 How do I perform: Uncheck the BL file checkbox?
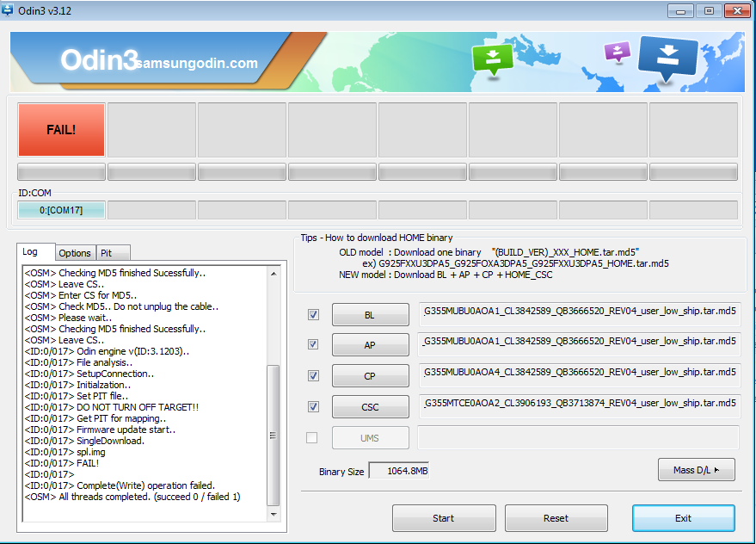pos(313,315)
